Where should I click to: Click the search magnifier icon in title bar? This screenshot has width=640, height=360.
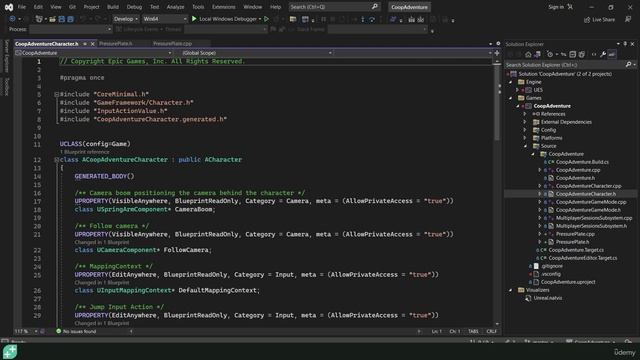(375, 7)
